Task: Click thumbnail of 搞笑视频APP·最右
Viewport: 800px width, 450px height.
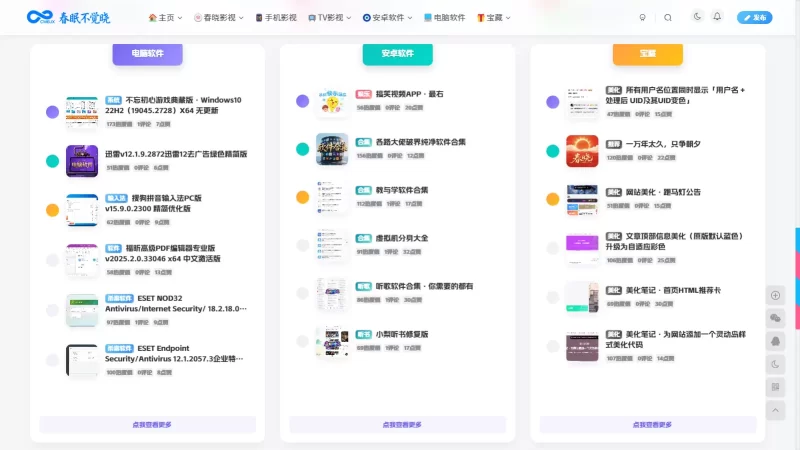Action: [x=332, y=102]
